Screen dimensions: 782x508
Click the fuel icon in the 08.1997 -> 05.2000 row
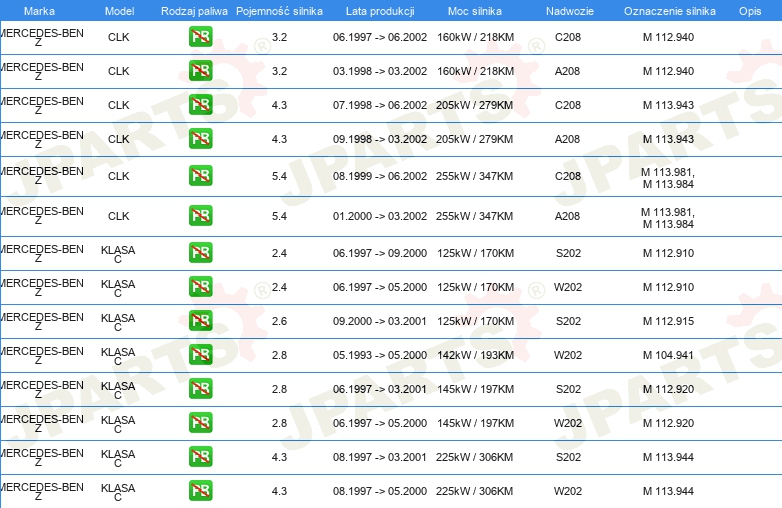click(x=200, y=491)
